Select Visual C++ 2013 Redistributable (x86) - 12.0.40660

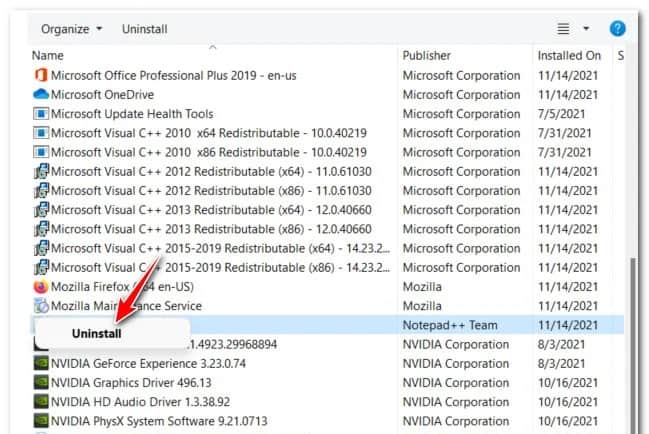tap(211, 229)
